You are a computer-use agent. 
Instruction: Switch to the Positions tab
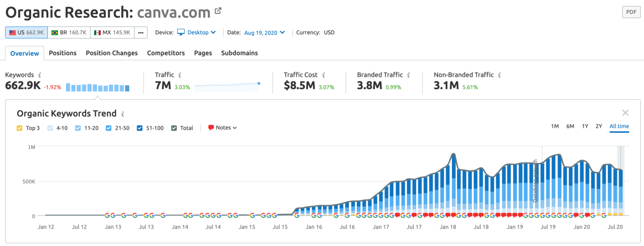click(x=63, y=53)
